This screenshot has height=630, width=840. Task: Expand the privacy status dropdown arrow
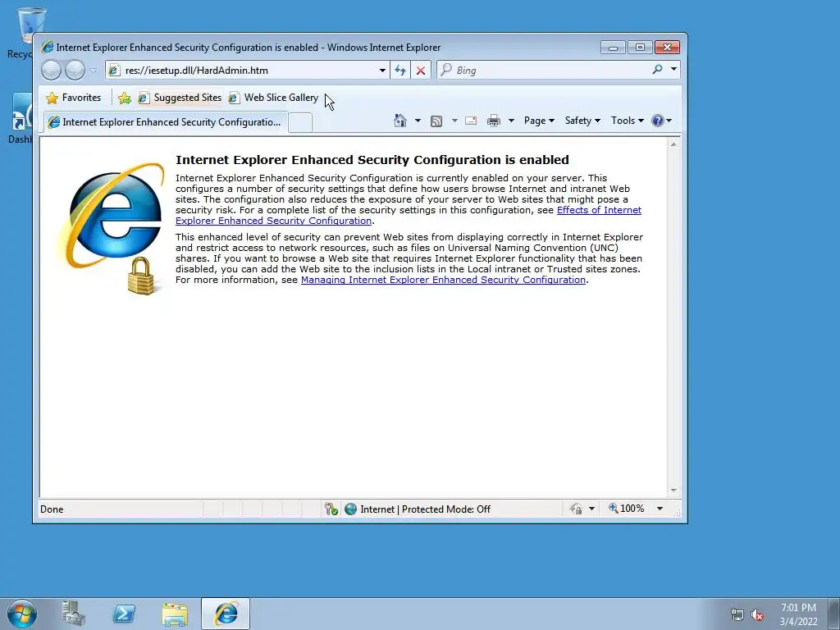[591, 509]
